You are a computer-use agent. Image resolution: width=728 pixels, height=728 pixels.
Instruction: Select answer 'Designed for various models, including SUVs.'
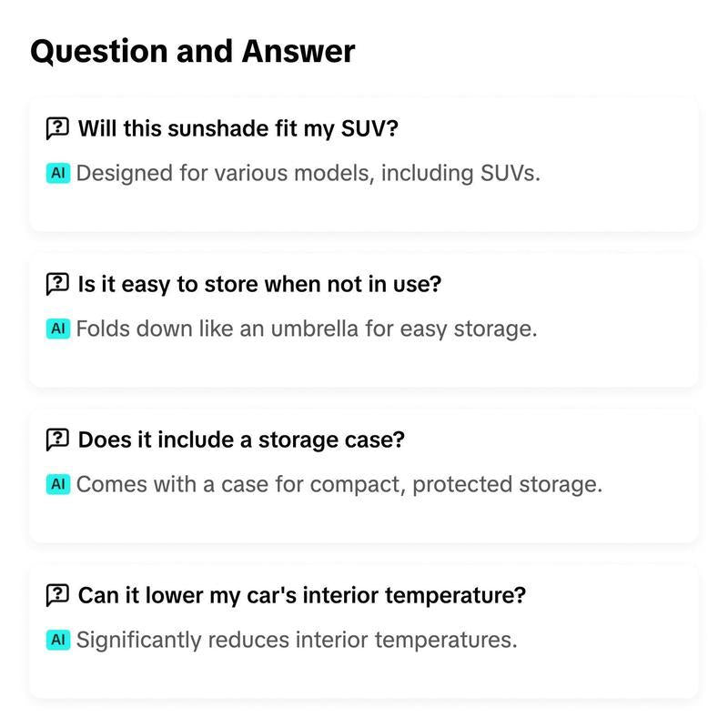pyautogui.click(x=308, y=173)
